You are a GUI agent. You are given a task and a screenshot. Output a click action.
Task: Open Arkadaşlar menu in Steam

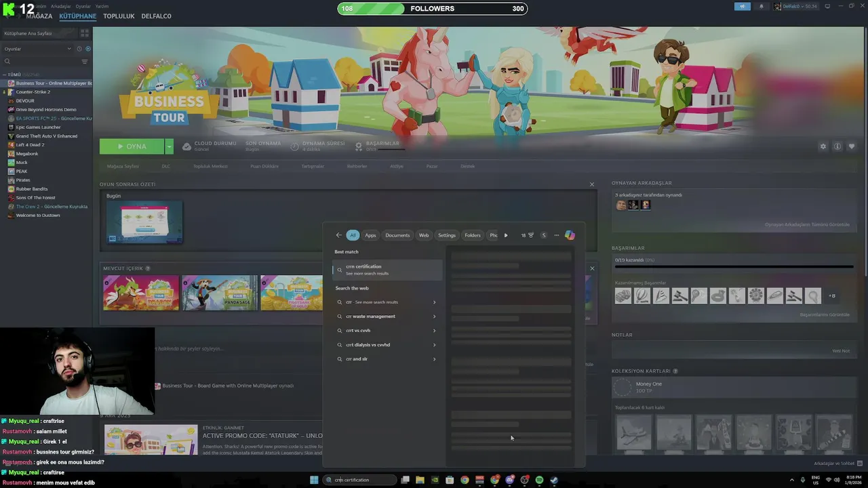click(x=60, y=6)
